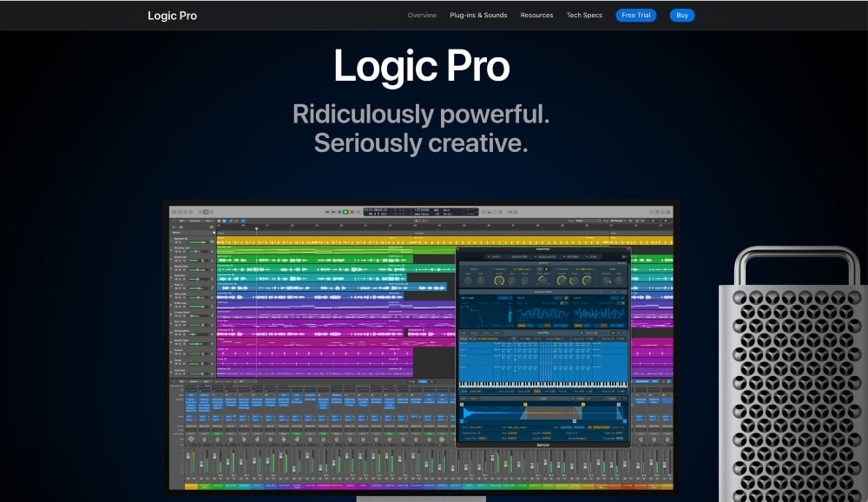Expand the MAPPING section disclosure triangle
This screenshot has width=868, height=502.
(x=566, y=256)
